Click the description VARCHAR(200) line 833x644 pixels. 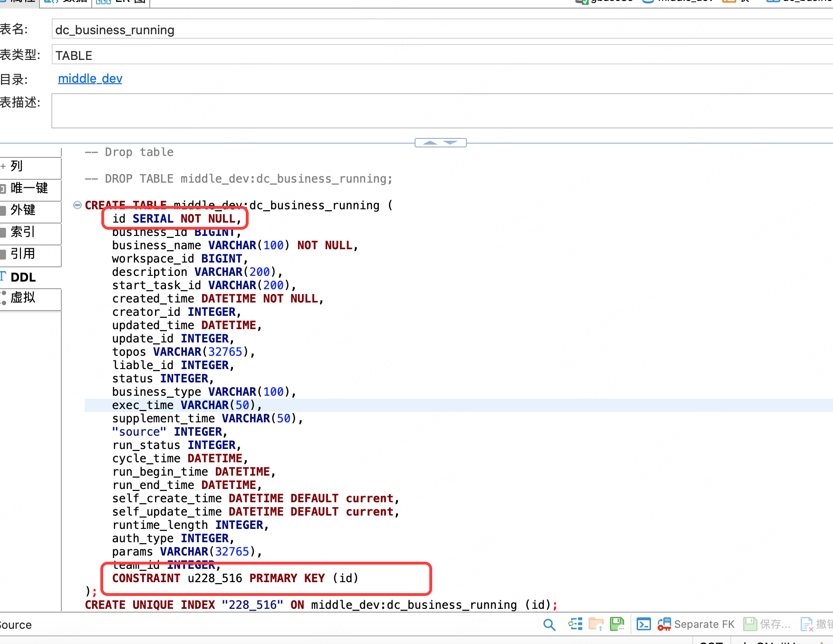coord(197,272)
